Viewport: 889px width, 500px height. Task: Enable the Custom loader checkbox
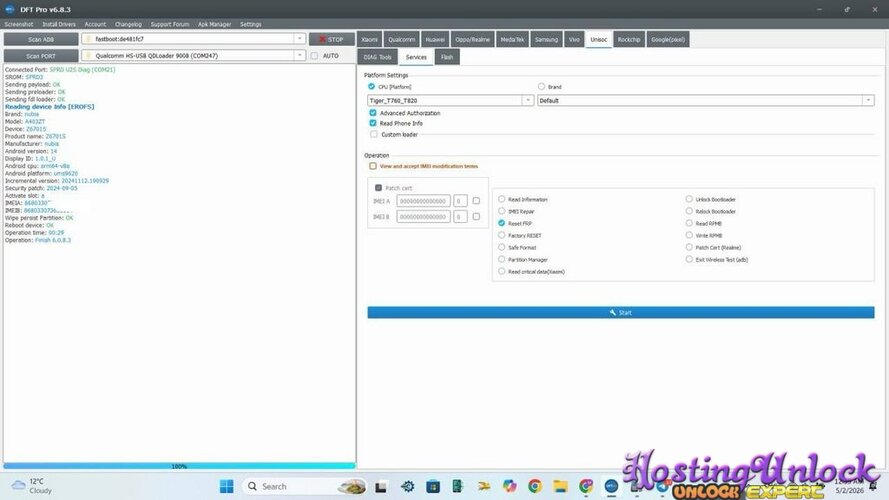point(374,134)
